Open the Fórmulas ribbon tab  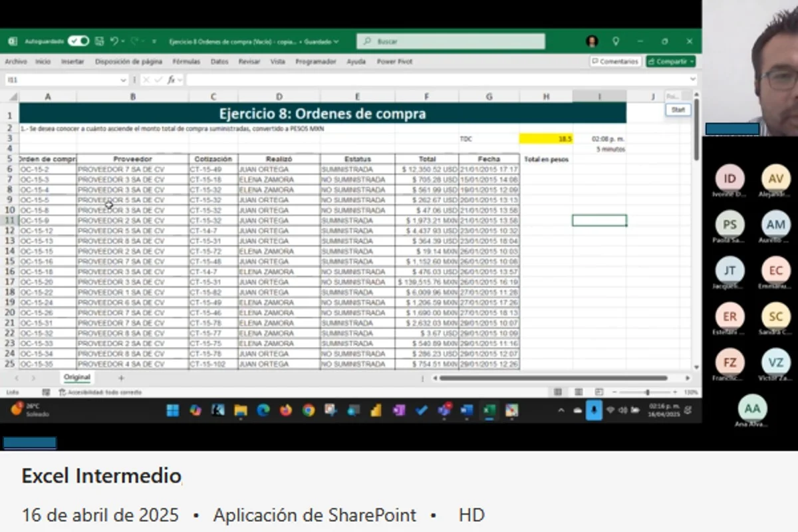click(186, 61)
